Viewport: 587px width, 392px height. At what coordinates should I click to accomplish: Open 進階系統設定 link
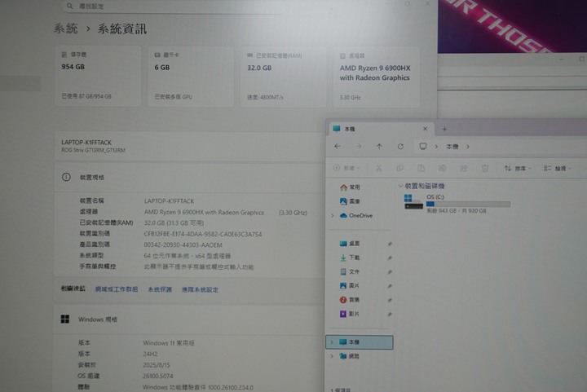point(200,289)
